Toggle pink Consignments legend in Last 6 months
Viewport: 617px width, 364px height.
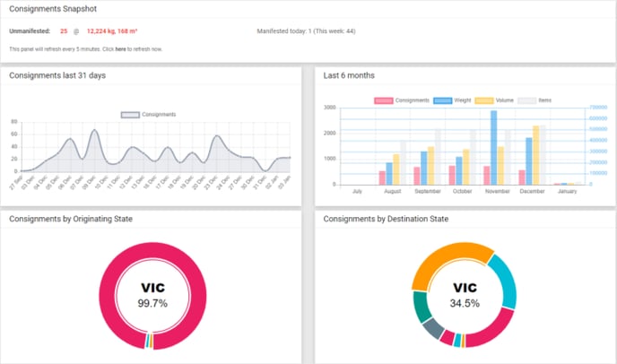(x=383, y=100)
